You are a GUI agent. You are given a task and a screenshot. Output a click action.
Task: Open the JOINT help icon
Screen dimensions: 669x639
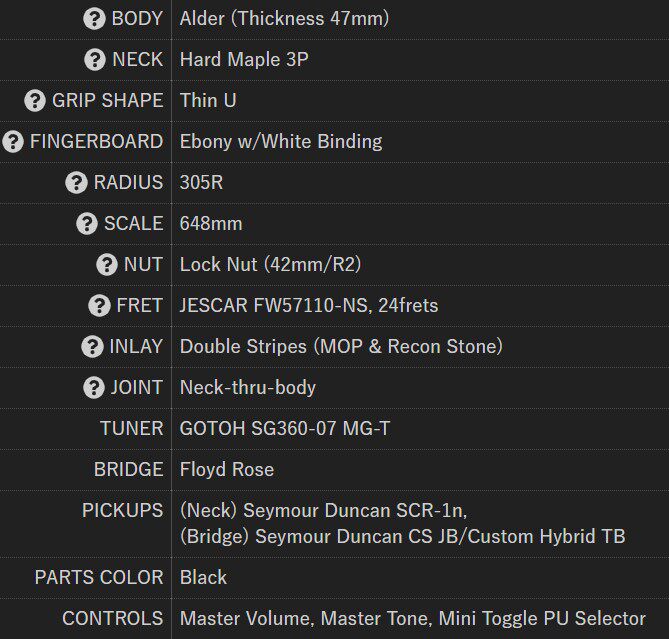(x=94, y=388)
